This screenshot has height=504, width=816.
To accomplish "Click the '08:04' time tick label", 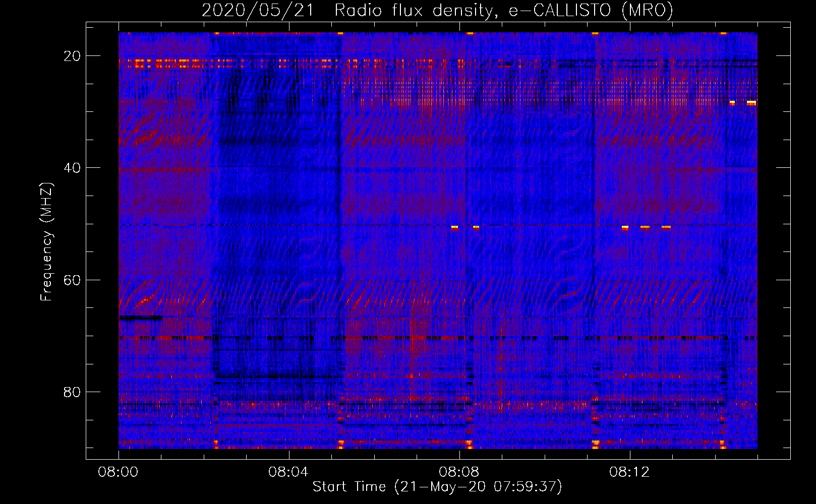I will [289, 473].
